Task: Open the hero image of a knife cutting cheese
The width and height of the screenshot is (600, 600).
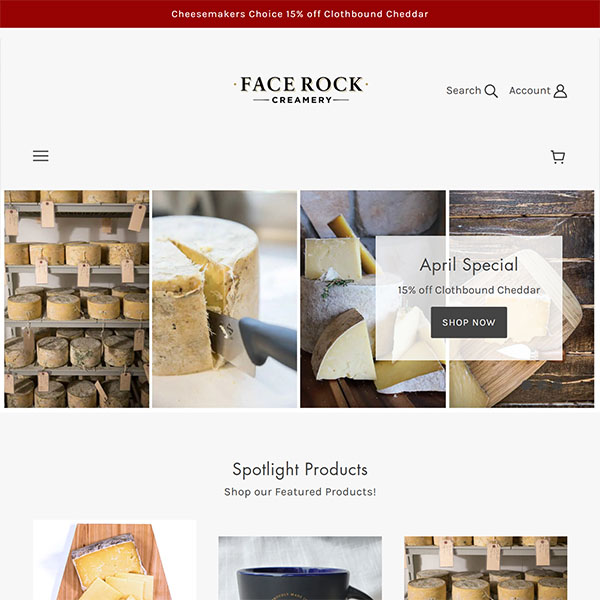Action: point(225,299)
